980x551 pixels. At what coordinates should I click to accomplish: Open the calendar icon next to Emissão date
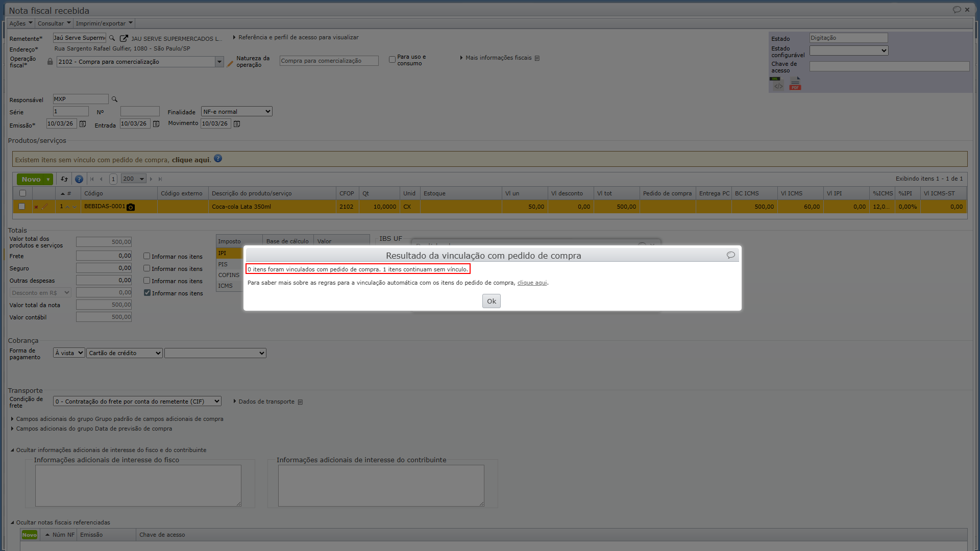click(x=83, y=124)
